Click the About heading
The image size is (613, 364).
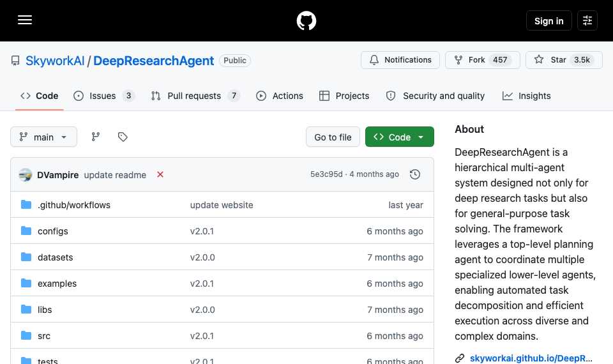[x=469, y=130]
